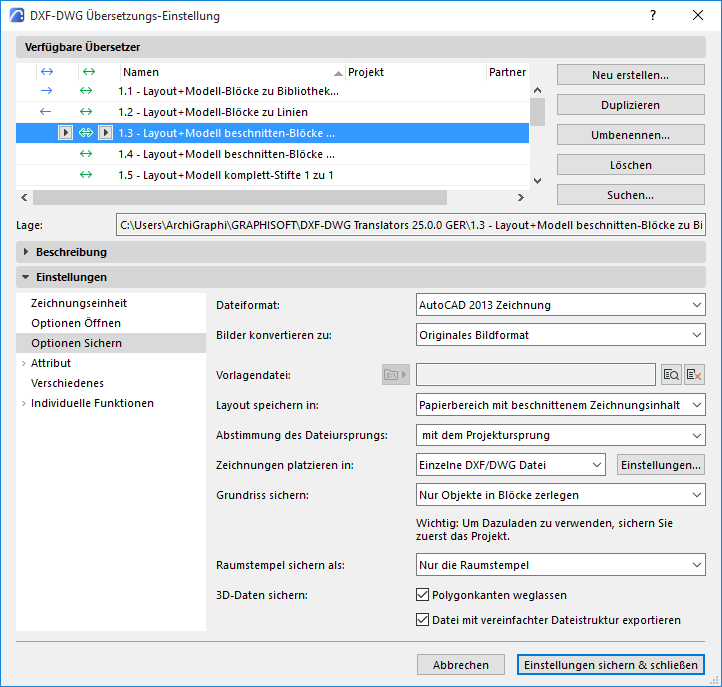This screenshot has height=687, width=722.
Task: Open Layout speichern in dropdown
Action: point(560,405)
